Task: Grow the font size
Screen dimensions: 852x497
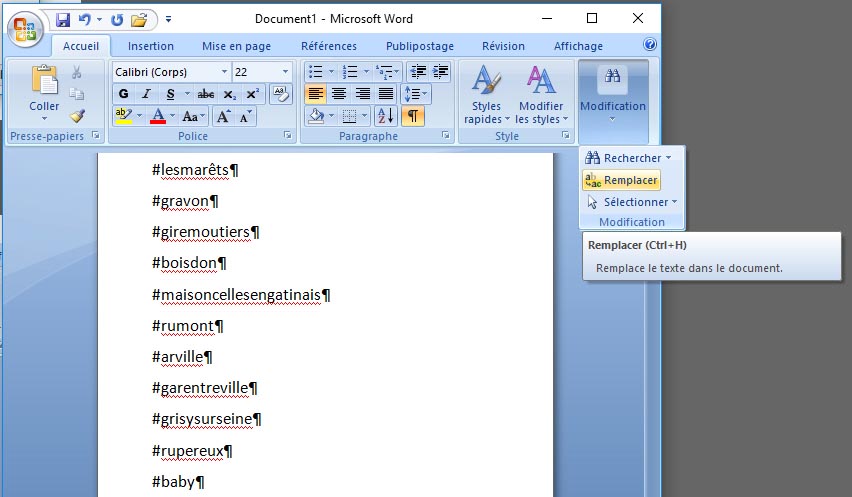Action: [x=223, y=116]
